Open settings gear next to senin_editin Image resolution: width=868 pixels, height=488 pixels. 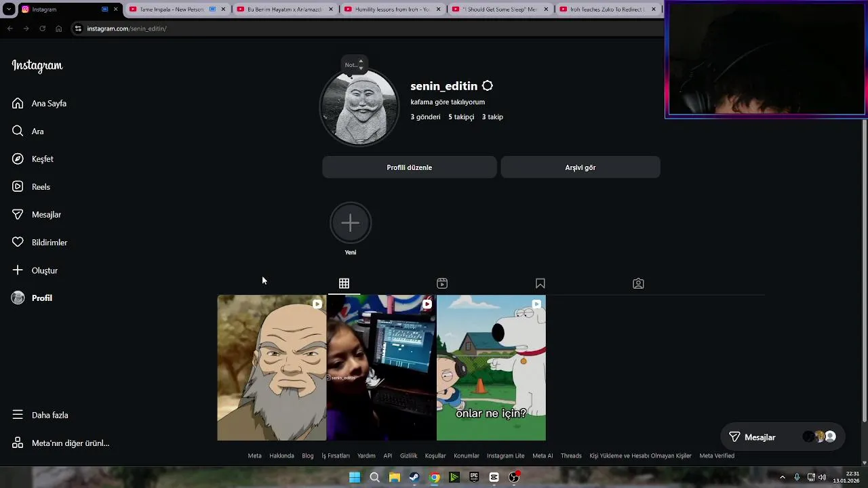tap(488, 86)
